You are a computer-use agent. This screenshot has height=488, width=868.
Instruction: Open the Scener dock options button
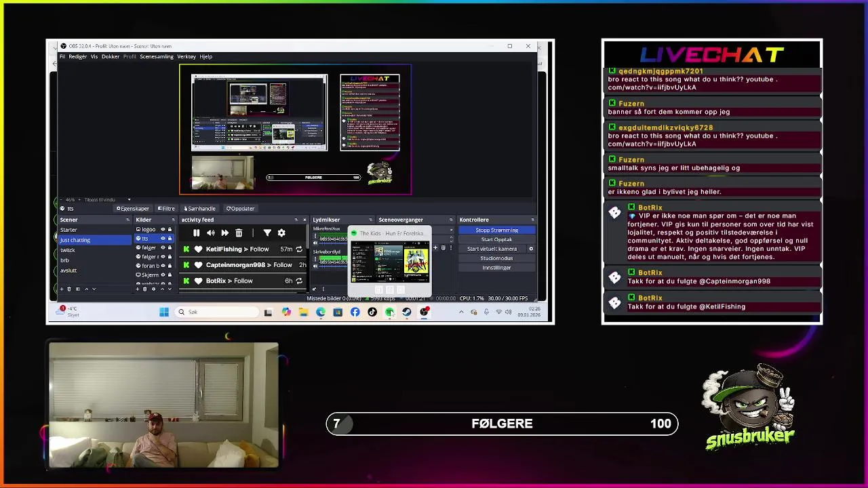coord(127,220)
